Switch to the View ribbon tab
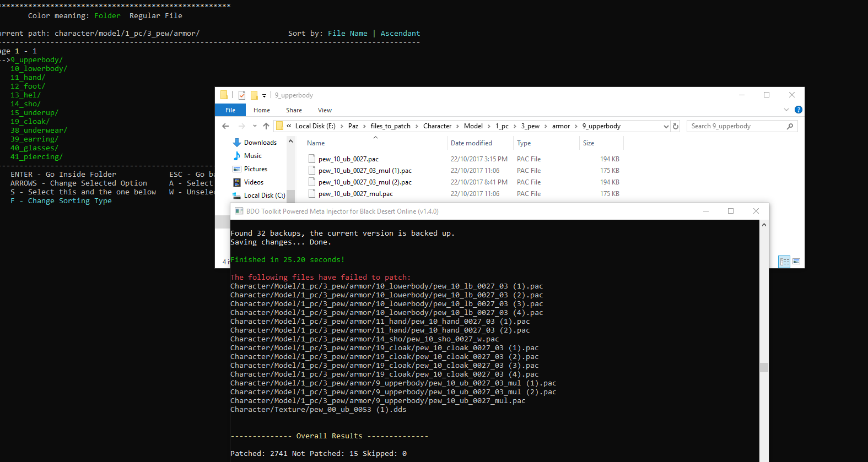This screenshot has width=868, height=462. point(325,110)
